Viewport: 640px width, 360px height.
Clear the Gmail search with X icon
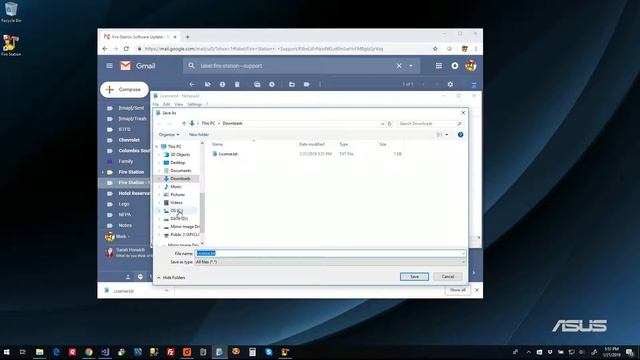[399, 66]
